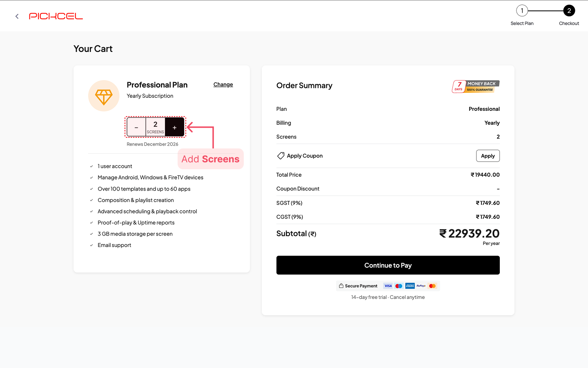
Task: Click the orange diamond plan icon
Action: coord(104,96)
